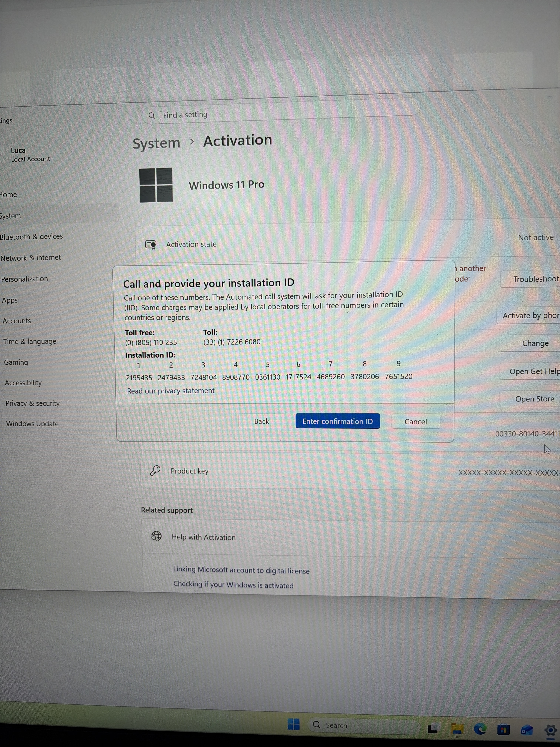Open the Luca Local Account profile

point(30,155)
